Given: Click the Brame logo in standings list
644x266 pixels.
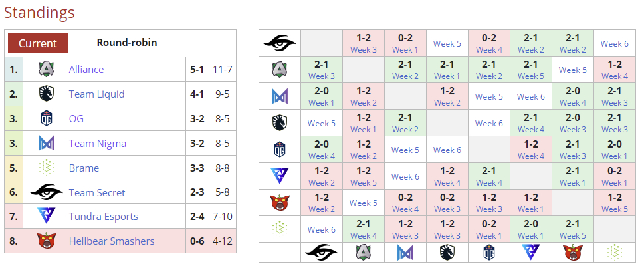Looking at the screenshot, I should point(47,168).
